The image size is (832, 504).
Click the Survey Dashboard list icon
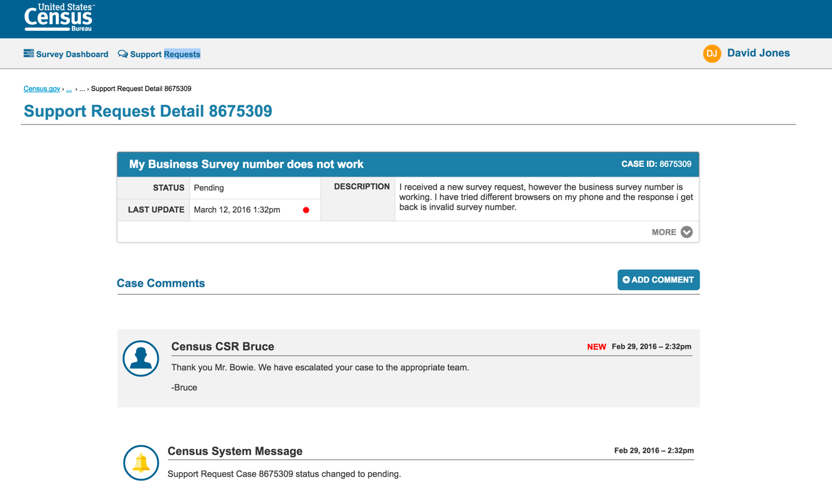(28, 53)
